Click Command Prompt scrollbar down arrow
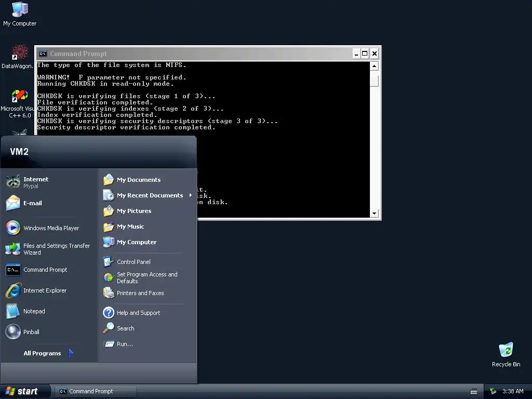This screenshot has height=399, width=532. pyautogui.click(x=374, y=214)
